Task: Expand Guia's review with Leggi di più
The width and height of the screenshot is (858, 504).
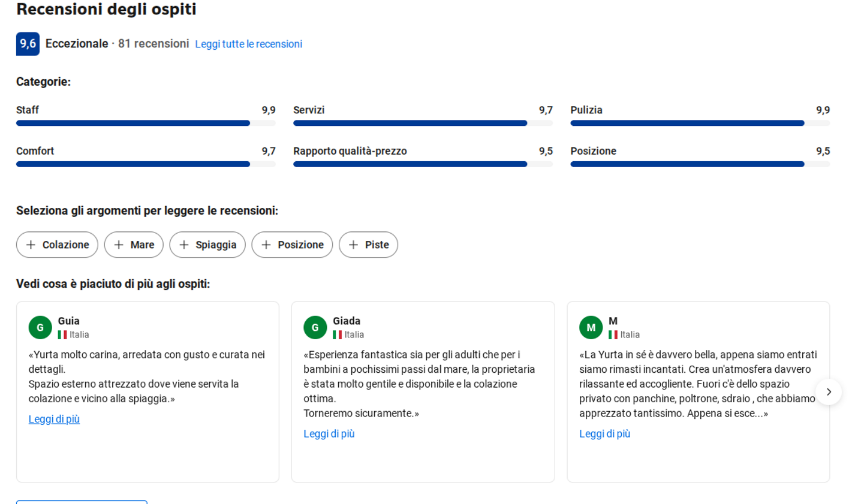Action: (x=54, y=420)
